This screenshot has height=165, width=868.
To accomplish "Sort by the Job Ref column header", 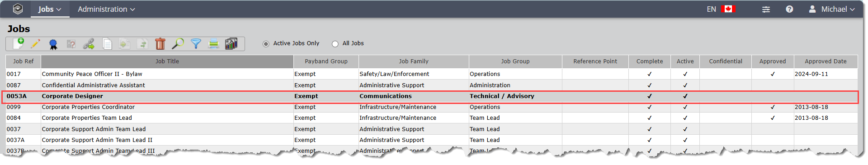I will [x=23, y=61].
